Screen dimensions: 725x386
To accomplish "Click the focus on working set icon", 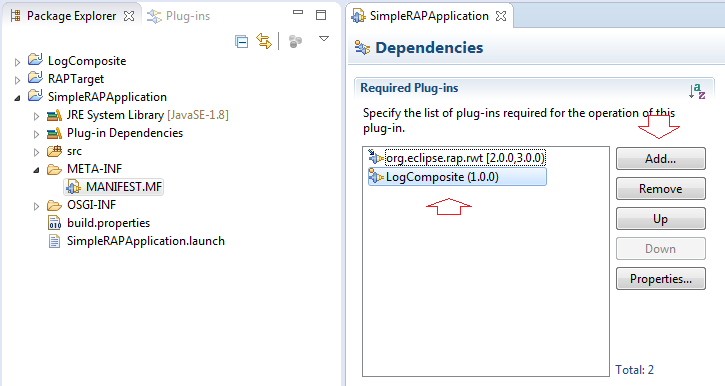I will coord(295,42).
